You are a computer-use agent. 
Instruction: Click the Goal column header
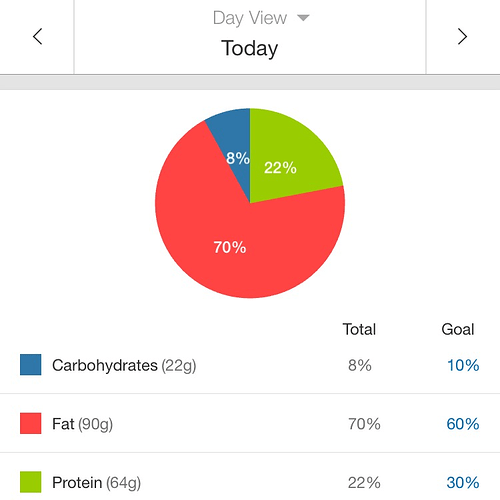458,329
